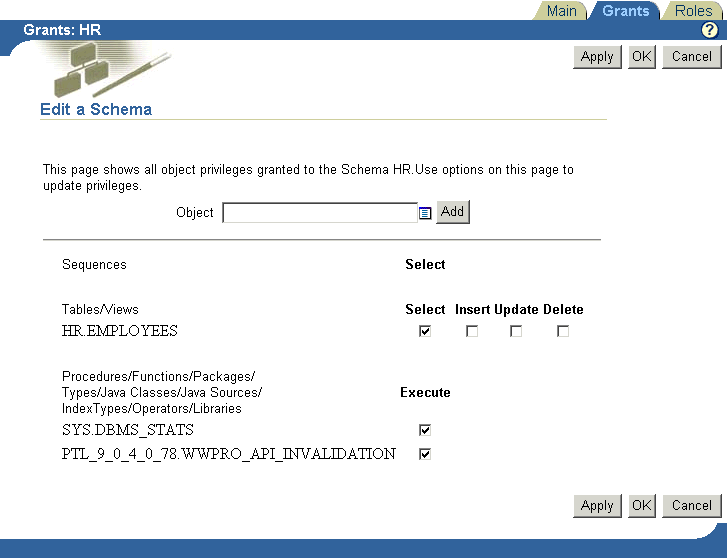Click the Tables/Views section label
727x558 pixels.
(x=100, y=309)
